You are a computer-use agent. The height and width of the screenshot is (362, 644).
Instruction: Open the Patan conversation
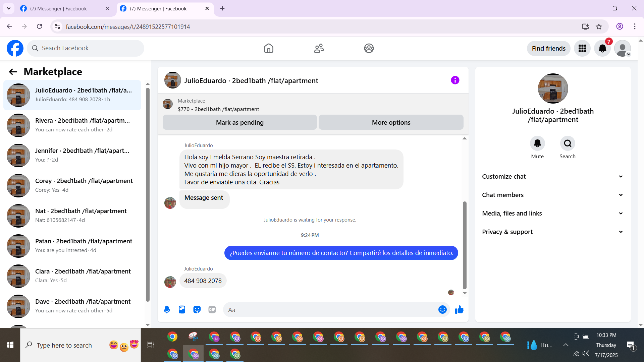pyautogui.click(x=72, y=246)
